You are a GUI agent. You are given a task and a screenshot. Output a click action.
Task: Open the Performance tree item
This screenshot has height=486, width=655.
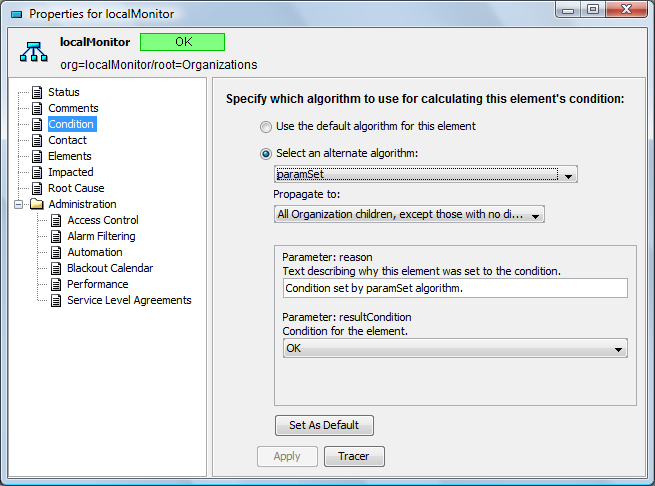(x=97, y=284)
